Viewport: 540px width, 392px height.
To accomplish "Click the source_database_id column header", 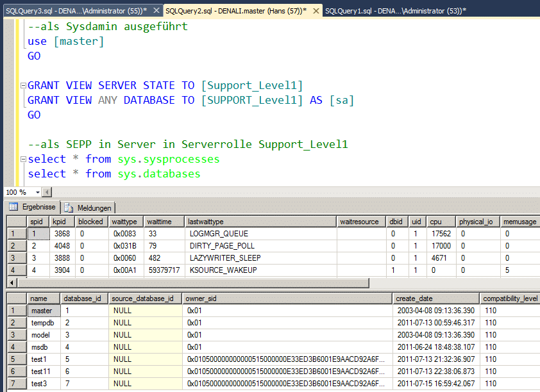I will point(146,298).
